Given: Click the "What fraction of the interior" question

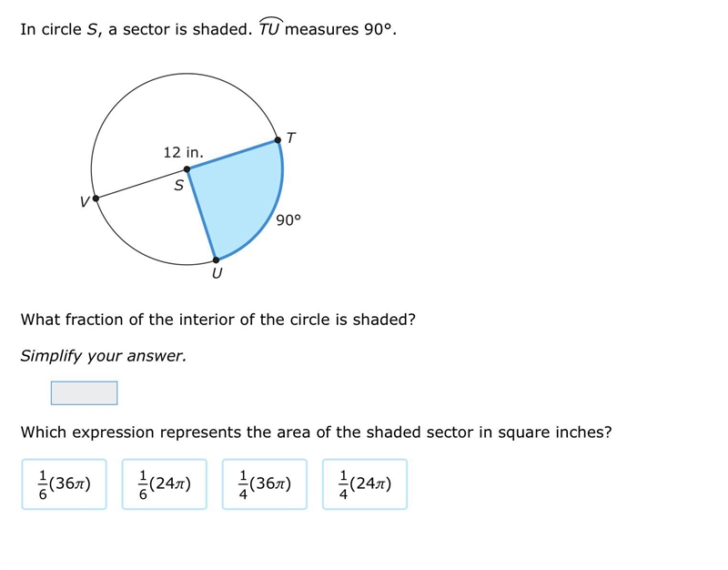Looking at the screenshot, I should pos(217,320).
